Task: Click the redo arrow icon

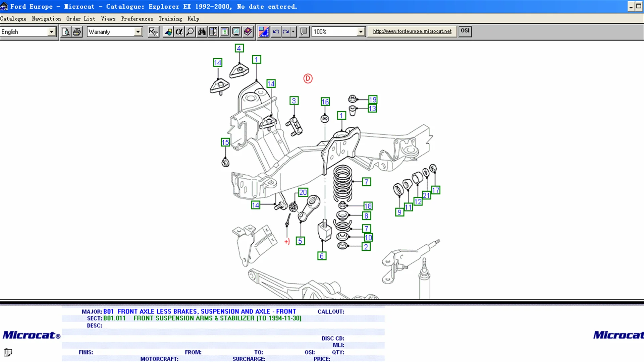Action: click(286, 32)
